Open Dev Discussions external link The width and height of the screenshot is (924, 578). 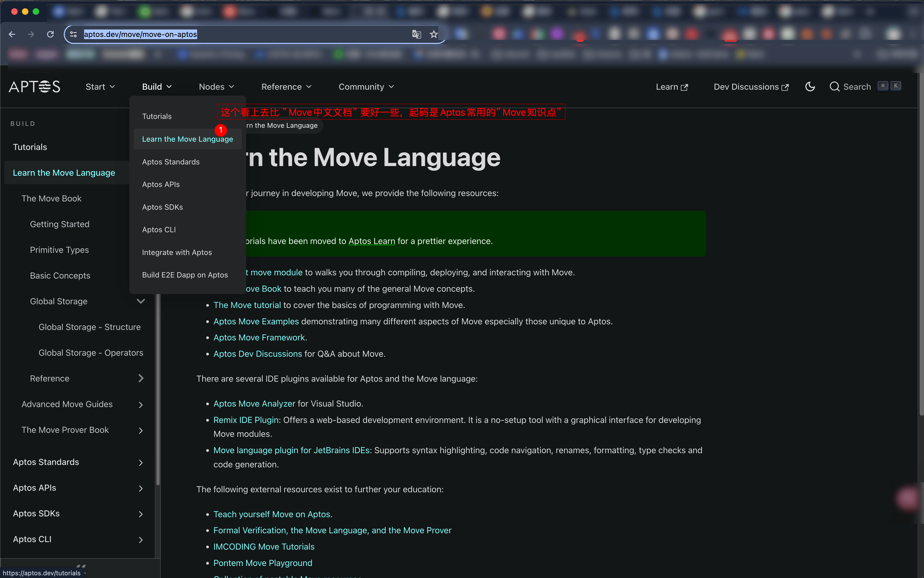point(751,87)
